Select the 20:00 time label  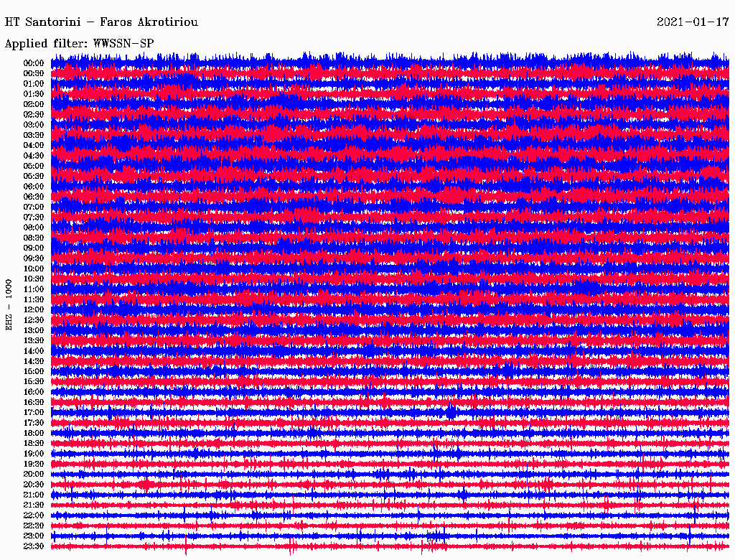pyautogui.click(x=34, y=474)
